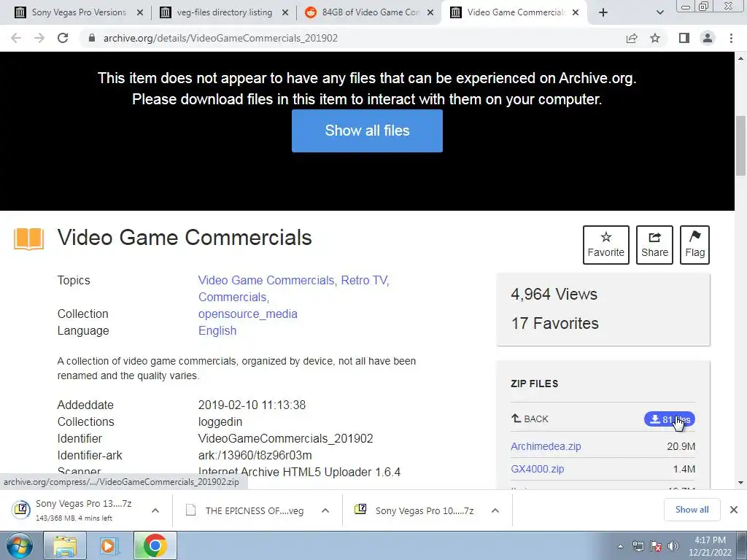Expand options for THE EPICNESS OF veg download
This screenshot has width=747, height=560.
[325, 510]
